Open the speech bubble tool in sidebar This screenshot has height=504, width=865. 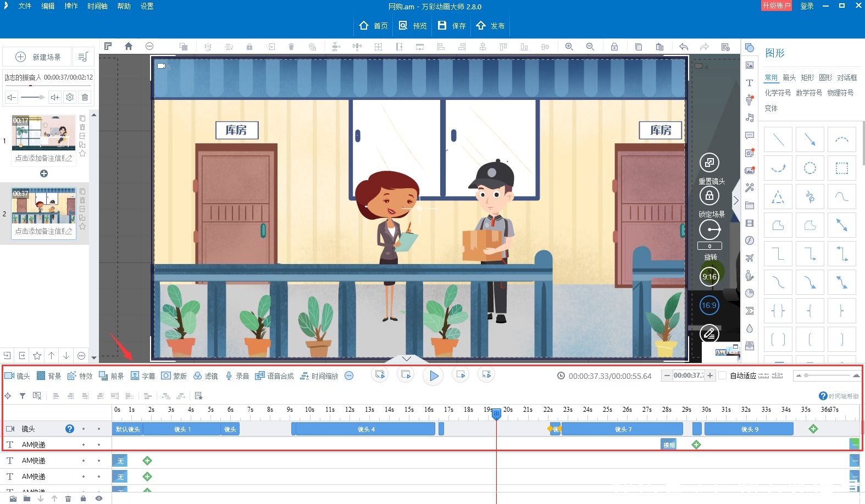[750, 135]
